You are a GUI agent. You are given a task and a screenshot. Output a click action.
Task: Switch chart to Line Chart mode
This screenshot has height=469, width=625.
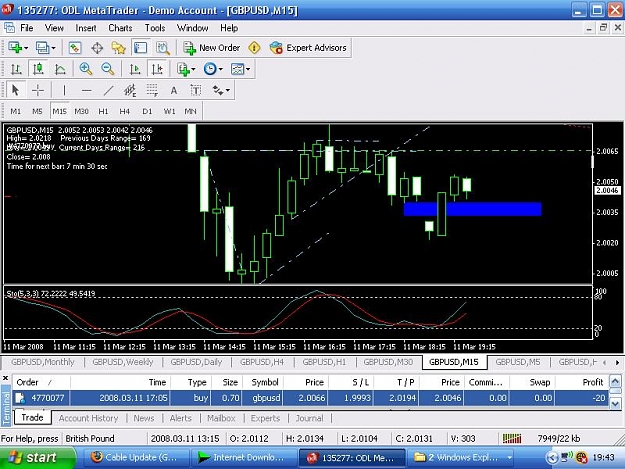pyautogui.click(x=60, y=69)
